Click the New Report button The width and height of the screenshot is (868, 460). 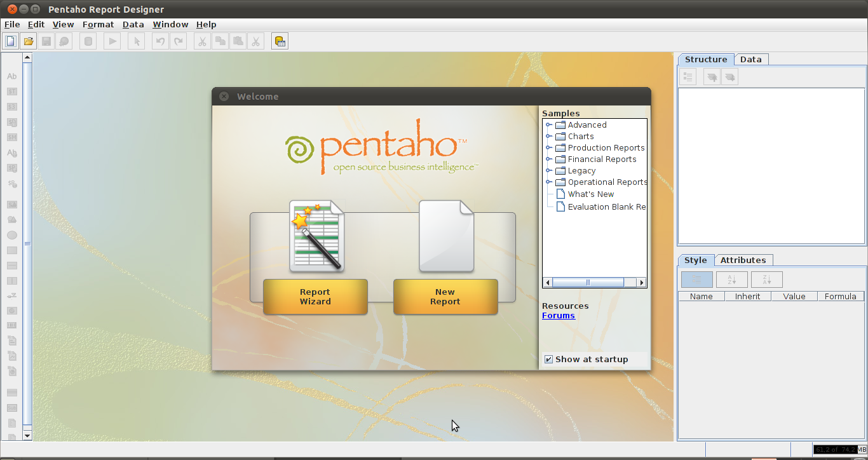pos(445,297)
